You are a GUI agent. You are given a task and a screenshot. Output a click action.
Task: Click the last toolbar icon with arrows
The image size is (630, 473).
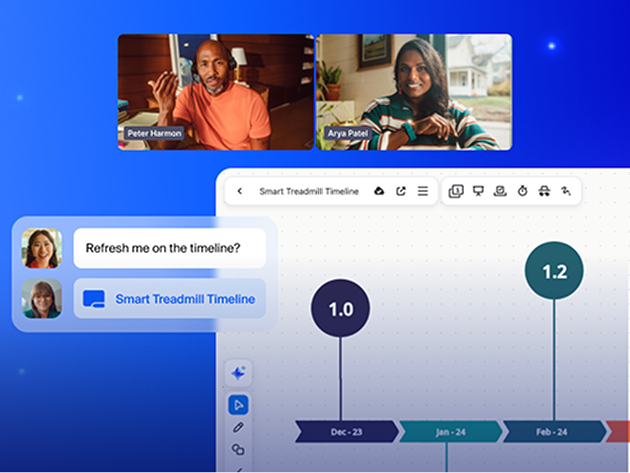566,191
